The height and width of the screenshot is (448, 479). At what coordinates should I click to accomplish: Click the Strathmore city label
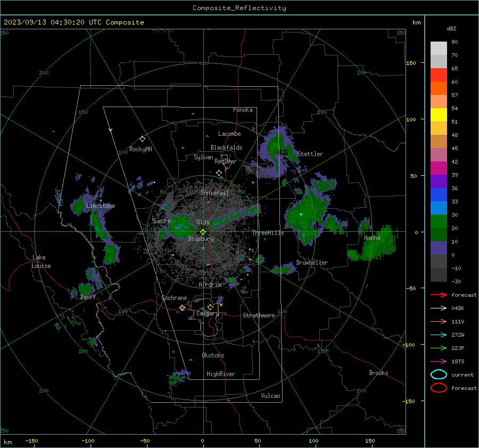click(x=259, y=315)
